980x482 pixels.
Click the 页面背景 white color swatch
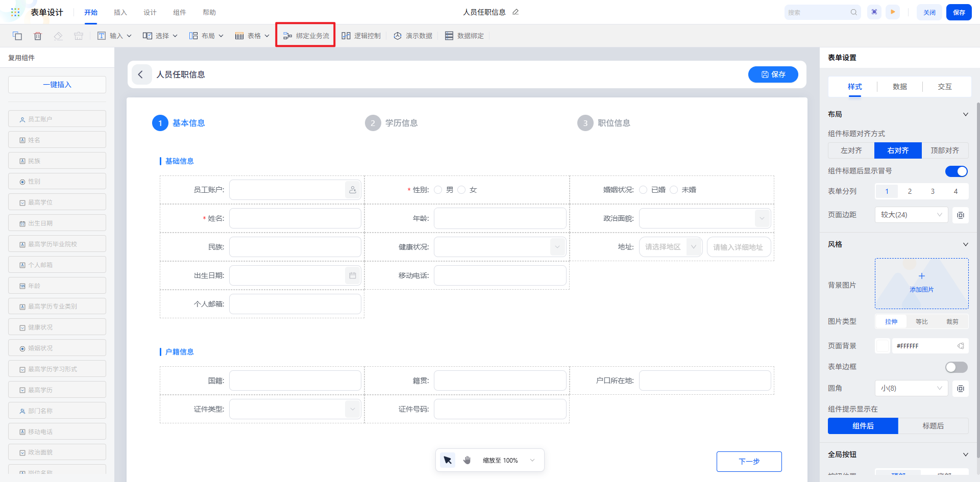[x=883, y=346]
